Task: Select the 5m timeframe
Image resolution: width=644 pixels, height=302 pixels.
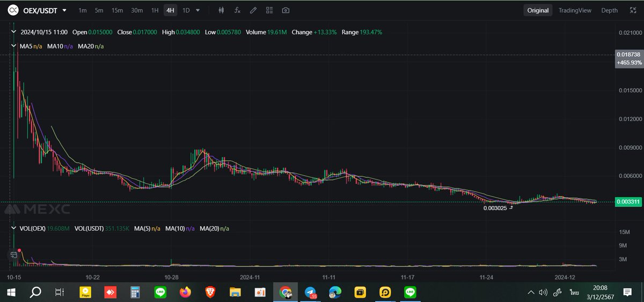Action: point(99,10)
